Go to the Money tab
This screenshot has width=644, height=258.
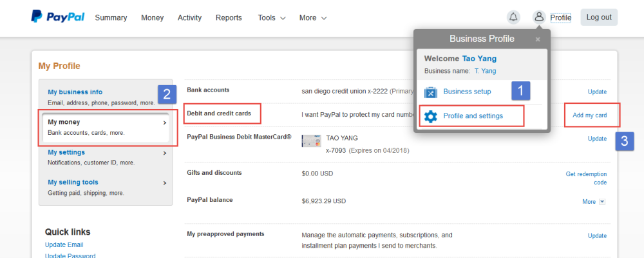[153, 17]
